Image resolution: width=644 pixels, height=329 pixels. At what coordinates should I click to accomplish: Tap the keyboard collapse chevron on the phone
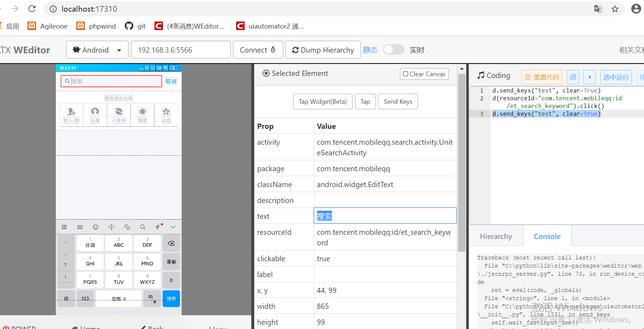click(x=173, y=227)
